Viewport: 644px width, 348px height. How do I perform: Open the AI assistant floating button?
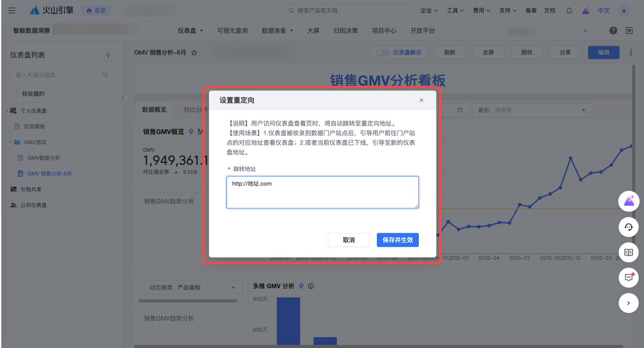(629, 201)
